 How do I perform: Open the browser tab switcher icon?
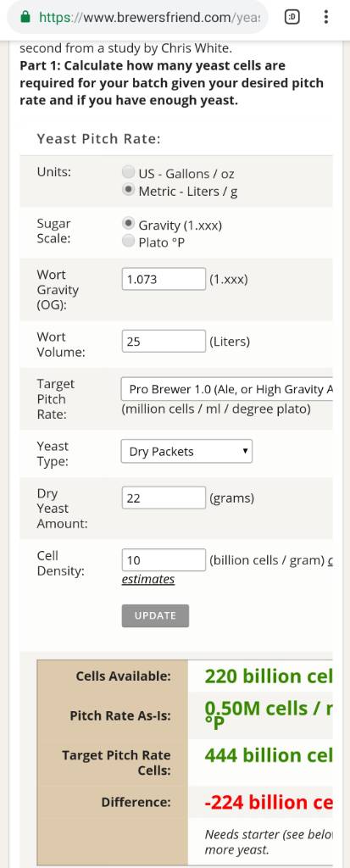[x=292, y=17]
